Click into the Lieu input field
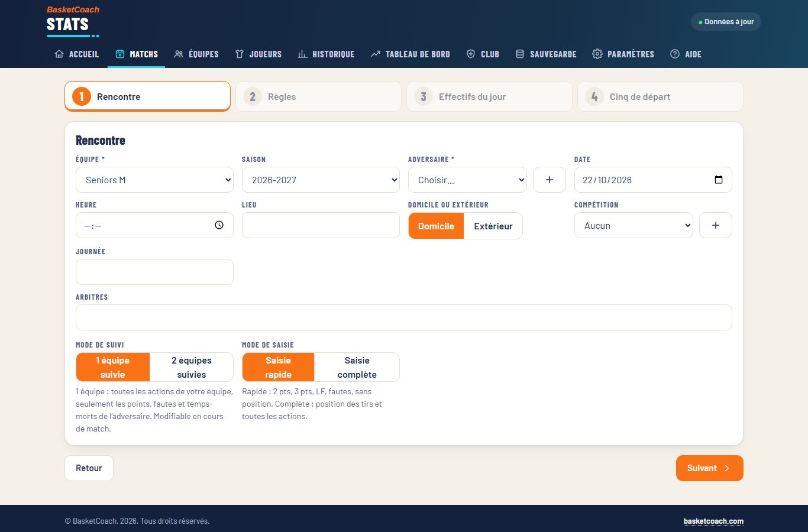Viewport: 808px width, 532px height. pos(321,225)
